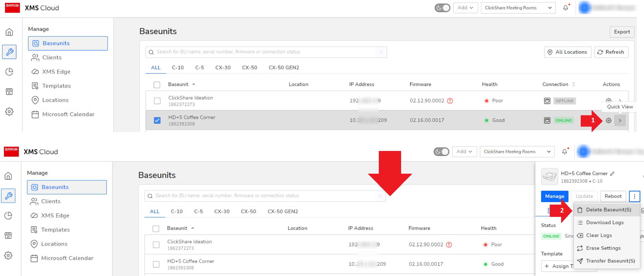This screenshot has height=276, width=644.
Task: Click the Export button
Action: pyautogui.click(x=622, y=32)
